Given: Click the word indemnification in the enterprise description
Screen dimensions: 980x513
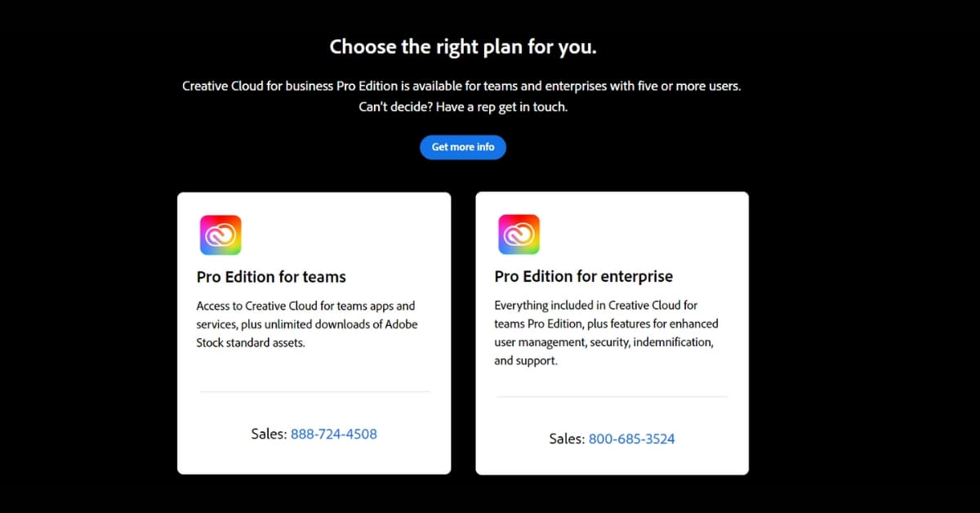Looking at the screenshot, I should [674, 342].
